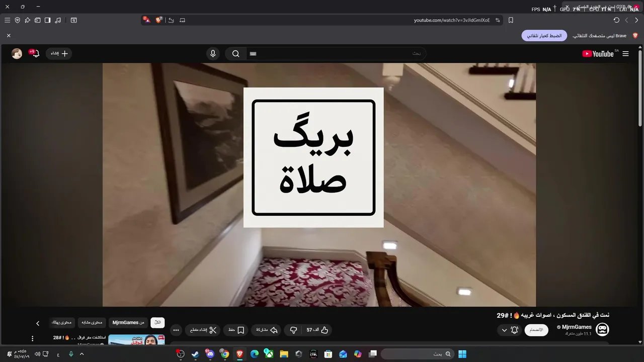The height and width of the screenshot is (362, 644).
Task: Click the YouTube search magnifier button
Action: (235, 54)
